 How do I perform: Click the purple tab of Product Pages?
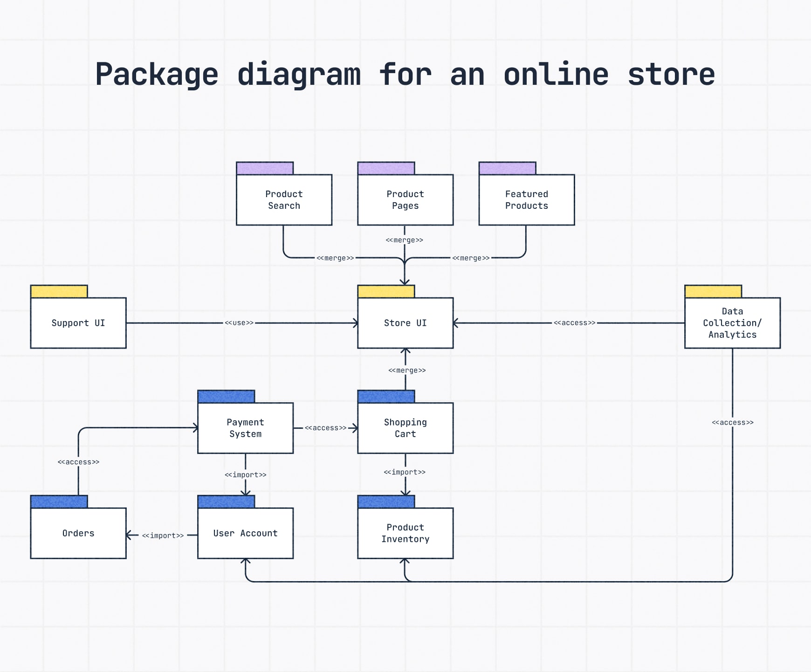(x=386, y=168)
